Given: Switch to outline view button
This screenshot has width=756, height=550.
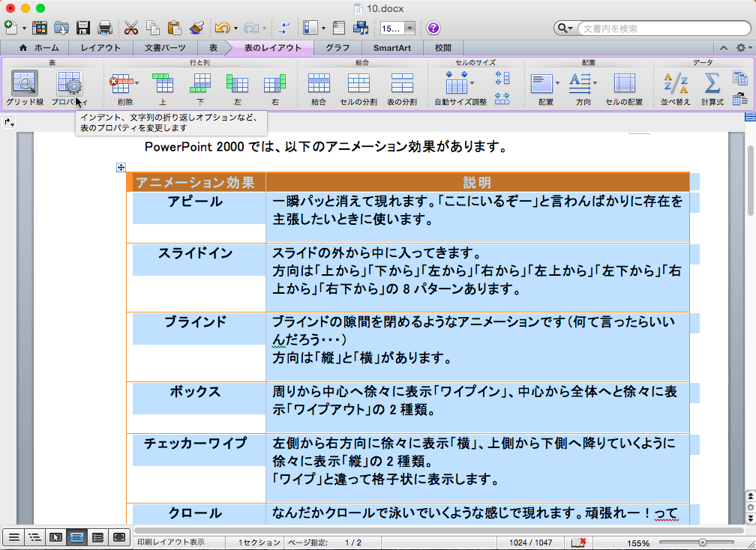Looking at the screenshot, I should [x=34, y=537].
